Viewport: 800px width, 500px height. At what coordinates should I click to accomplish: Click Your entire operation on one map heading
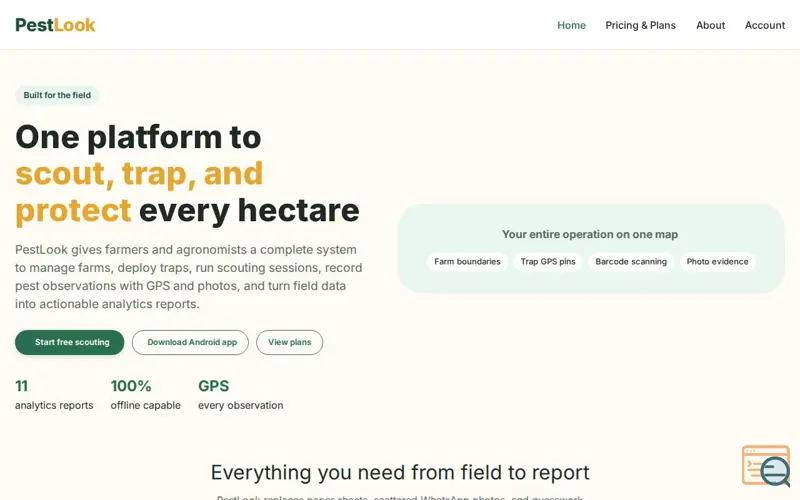pos(590,234)
